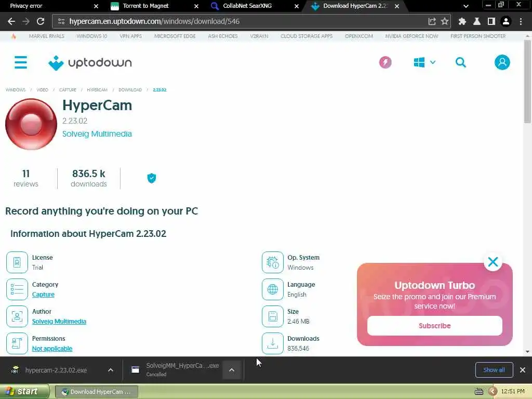Open the browser profile icon
The width and height of the screenshot is (532, 399).
tap(506, 21)
